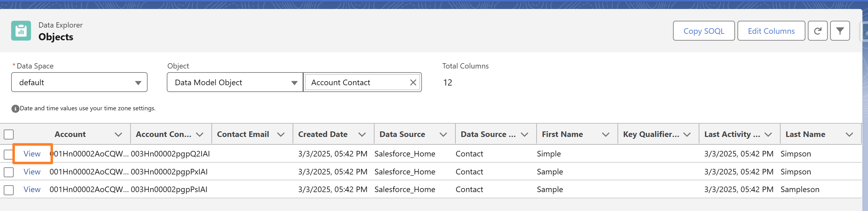The image size is (868, 211).
Task: Clear the Account Contact object selection
Action: pos(413,82)
